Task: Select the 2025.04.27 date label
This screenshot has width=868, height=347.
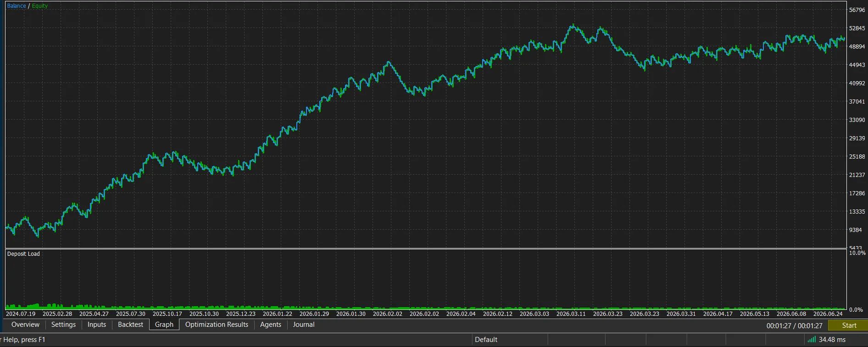Action: point(94,314)
